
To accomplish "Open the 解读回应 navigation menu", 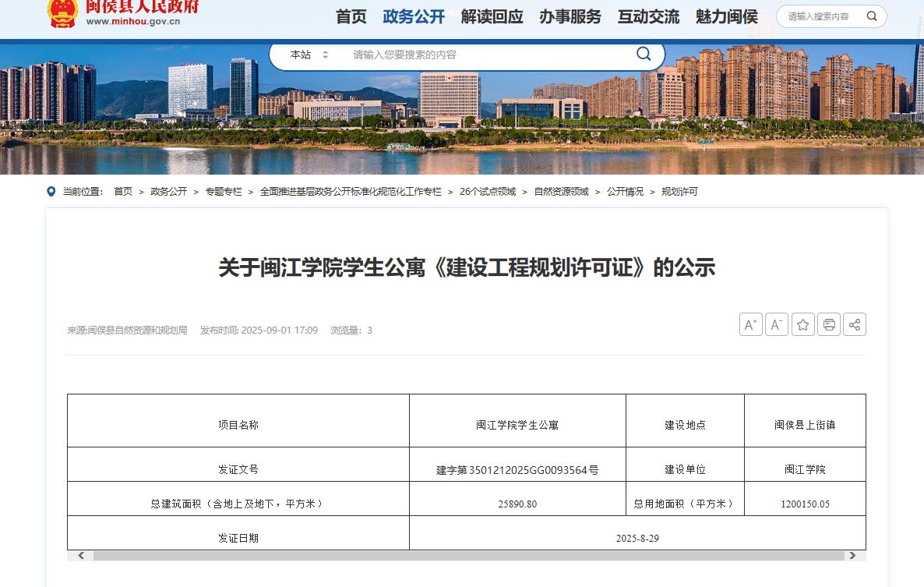I will [492, 16].
